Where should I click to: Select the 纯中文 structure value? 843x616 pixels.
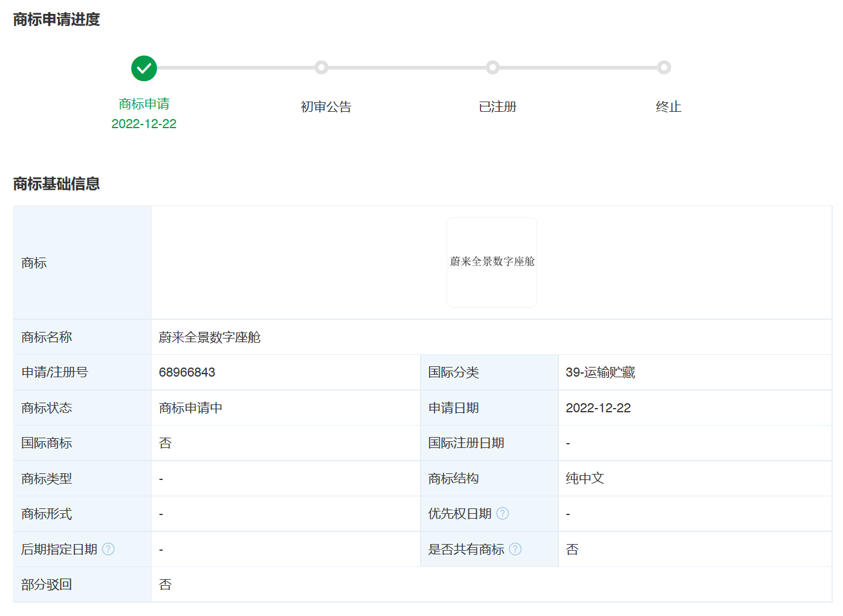[x=585, y=479]
